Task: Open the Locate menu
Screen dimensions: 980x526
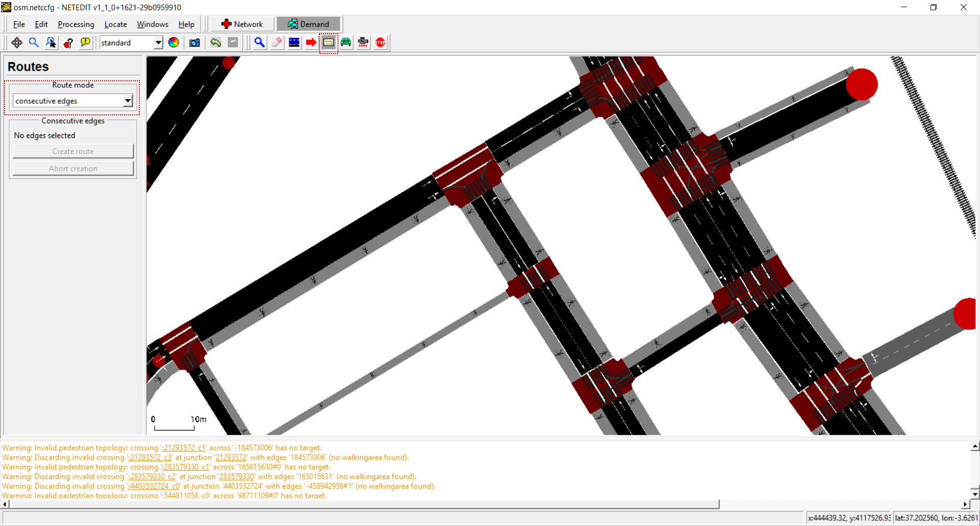Action: [115, 25]
